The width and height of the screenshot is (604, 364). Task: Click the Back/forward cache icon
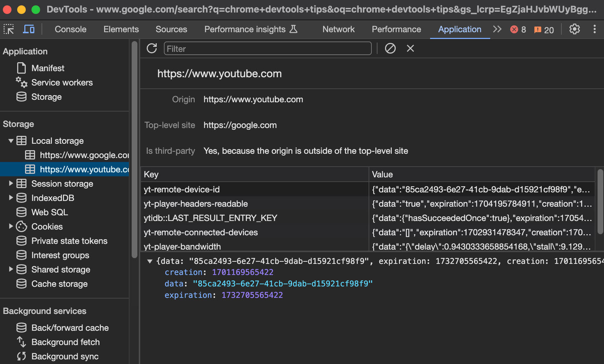coord(21,328)
